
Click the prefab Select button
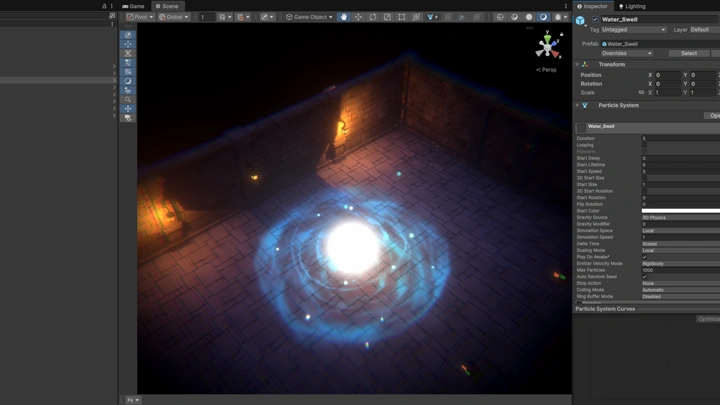click(x=689, y=53)
